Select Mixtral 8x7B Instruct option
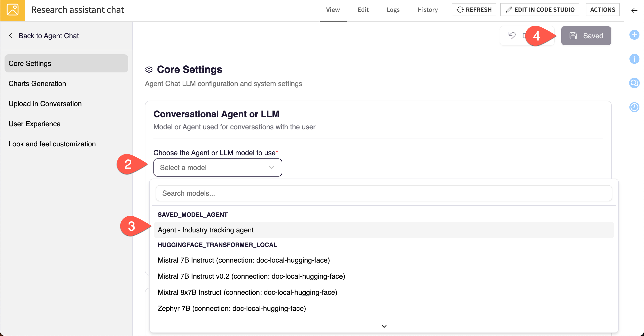The height and width of the screenshot is (336, 644). pyautogui.click(x=384, y=292)
